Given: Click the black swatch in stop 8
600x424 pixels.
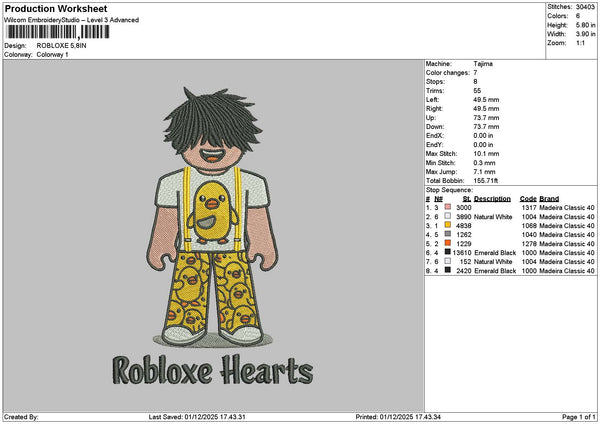Looking at the screenshot, I should click(x=447, y=270).
